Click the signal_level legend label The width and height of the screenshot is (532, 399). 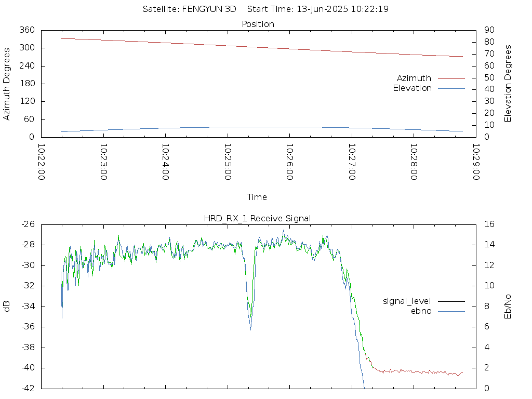[x=407, y=301]
